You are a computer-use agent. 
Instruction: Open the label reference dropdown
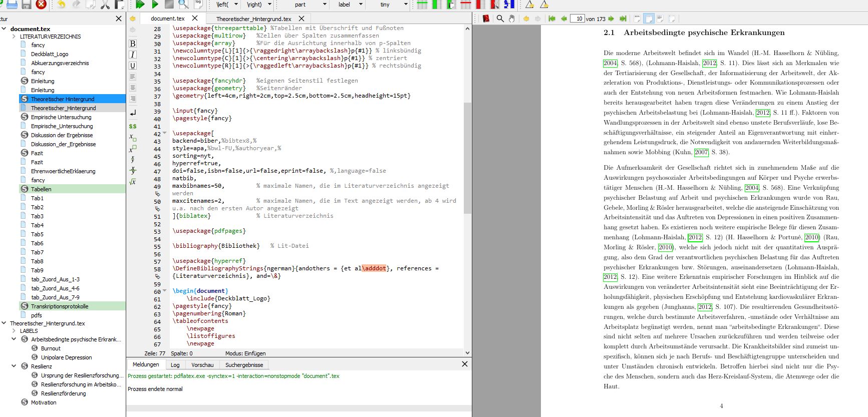tap(361, 5)
